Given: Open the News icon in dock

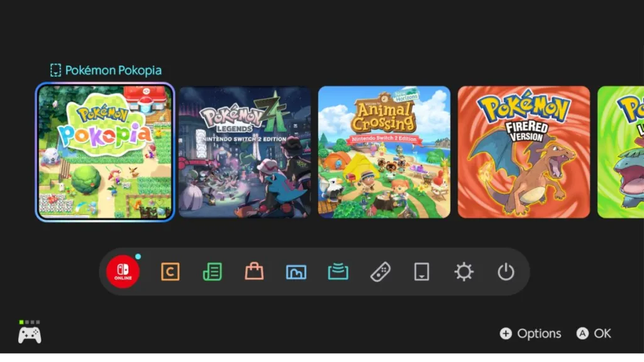Looking at the screenshot, I should coord(213,271).
